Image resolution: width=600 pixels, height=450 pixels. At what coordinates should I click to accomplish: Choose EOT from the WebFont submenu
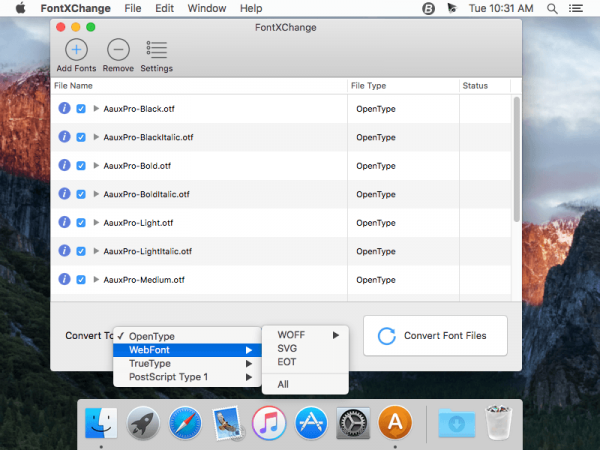click(305, 362)
